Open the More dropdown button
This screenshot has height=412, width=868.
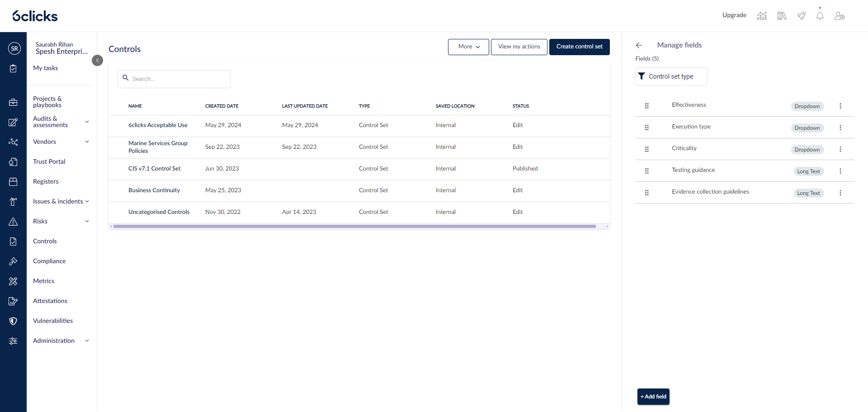[468, 47]
